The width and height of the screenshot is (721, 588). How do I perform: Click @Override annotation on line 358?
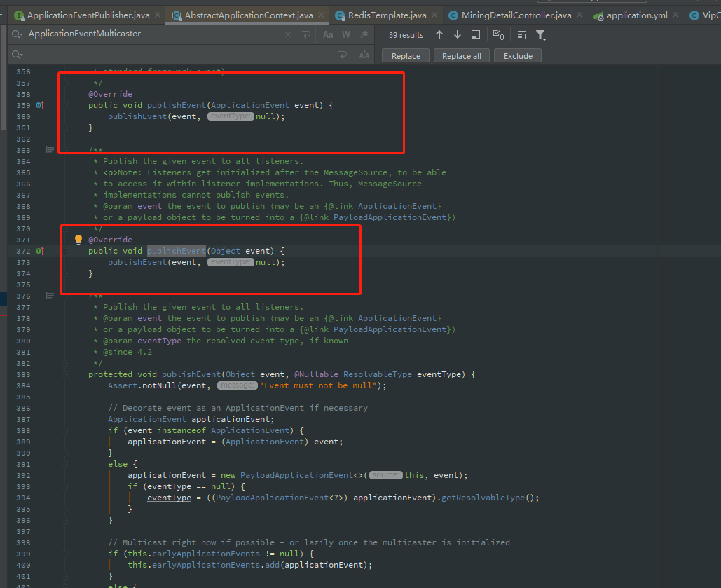111,94
